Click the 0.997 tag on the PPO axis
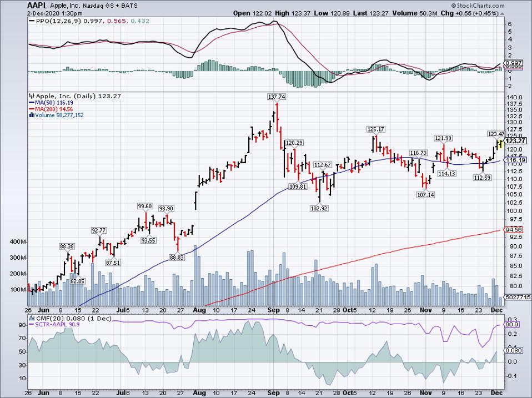Viewport: 532px width, 398px height. click(515, 63)
